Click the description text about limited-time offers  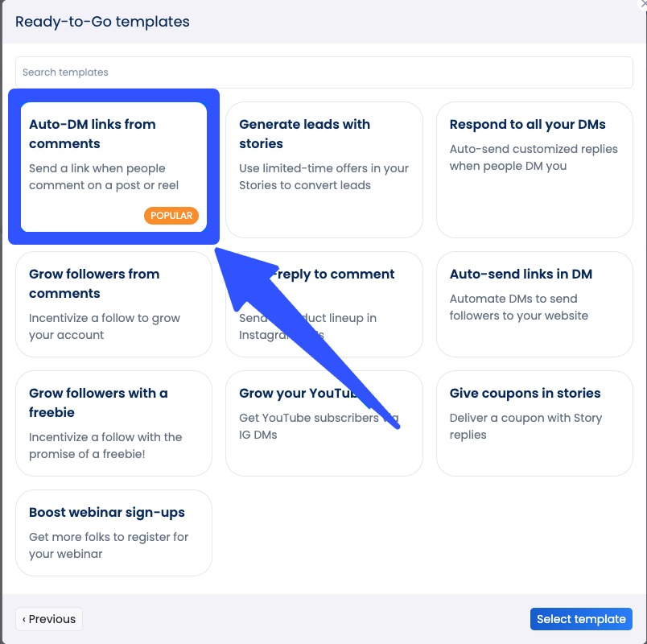click(x=323, y=175)
